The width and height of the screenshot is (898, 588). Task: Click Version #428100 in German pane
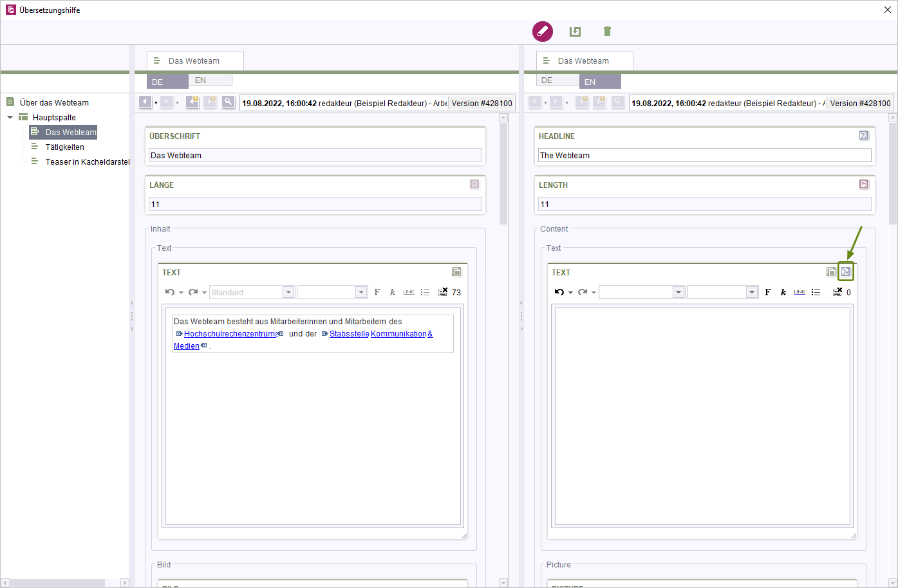pos(482,103)
